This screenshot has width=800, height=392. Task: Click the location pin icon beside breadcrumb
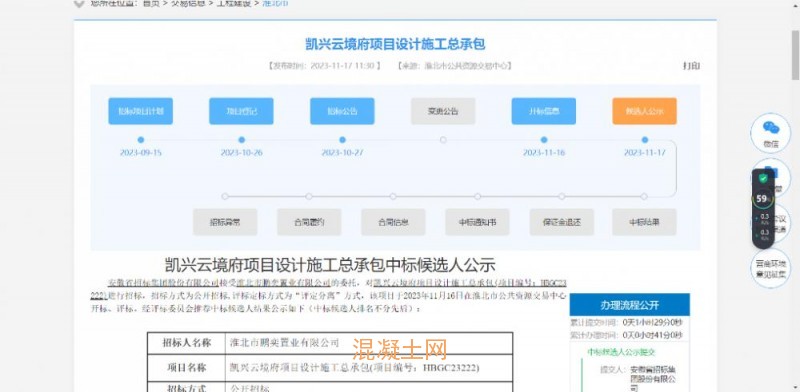pos(78,4)
